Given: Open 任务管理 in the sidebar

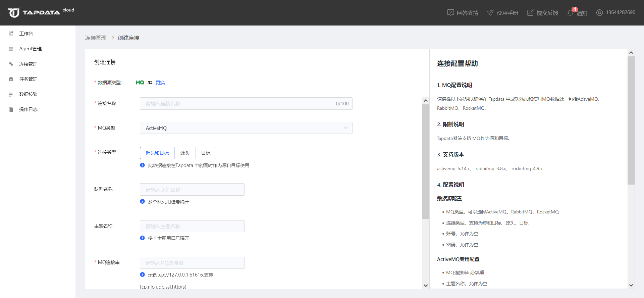Looking at the screenshot, I should [28, 79].
